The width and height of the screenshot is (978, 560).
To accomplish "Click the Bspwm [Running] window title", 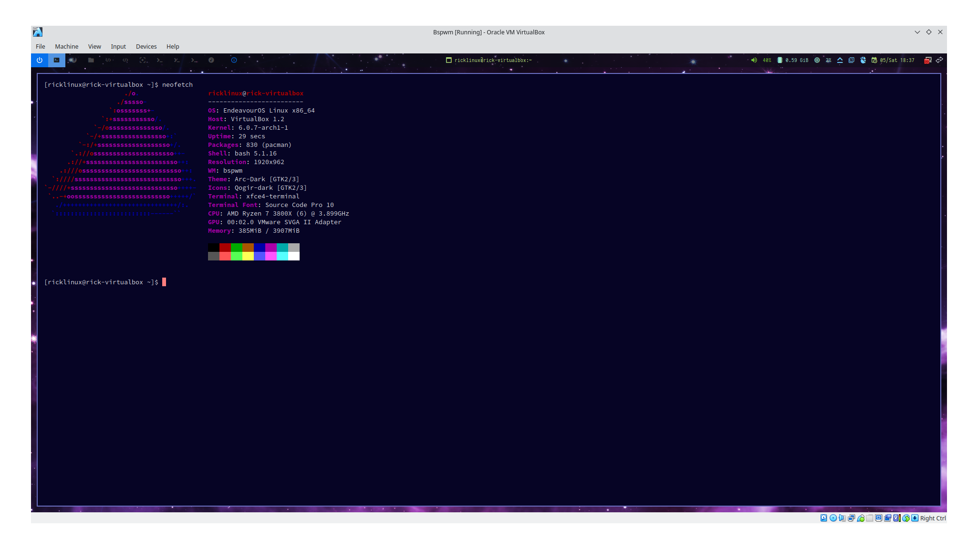I will (489, 32).
